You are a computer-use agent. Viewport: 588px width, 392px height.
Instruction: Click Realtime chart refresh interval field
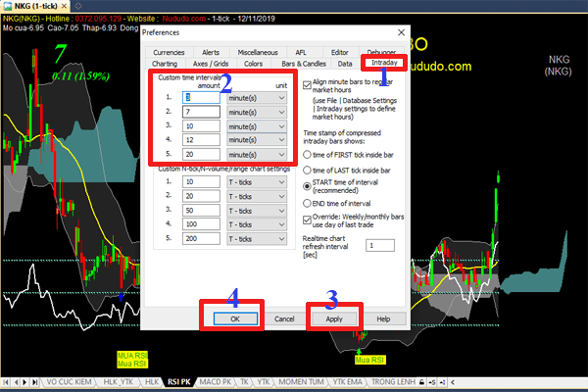(x=380, y=246)
